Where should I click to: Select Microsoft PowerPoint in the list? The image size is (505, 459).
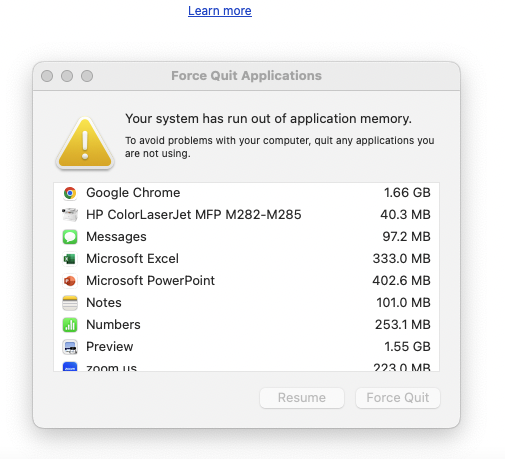[x=150, y=281]
